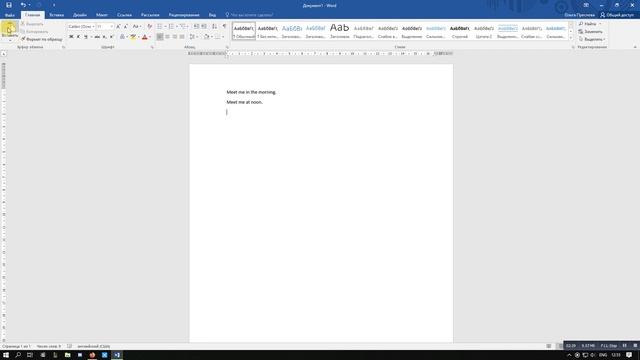Apply a bulleted list

160,26
